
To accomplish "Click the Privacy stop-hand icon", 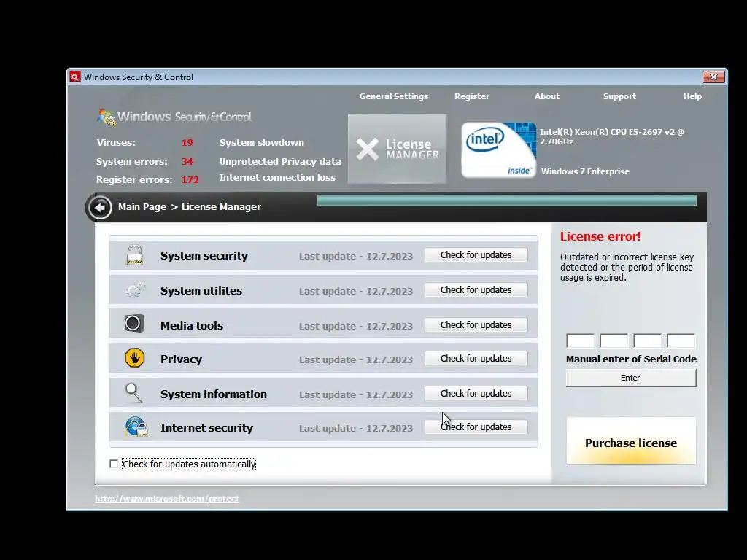I will [x=135, y=357].
